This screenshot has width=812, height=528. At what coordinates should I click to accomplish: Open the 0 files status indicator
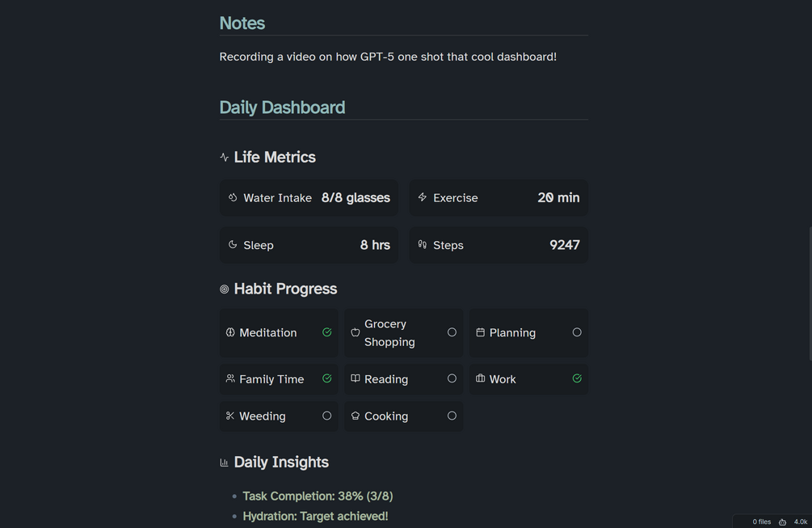[x=761, y=522]
